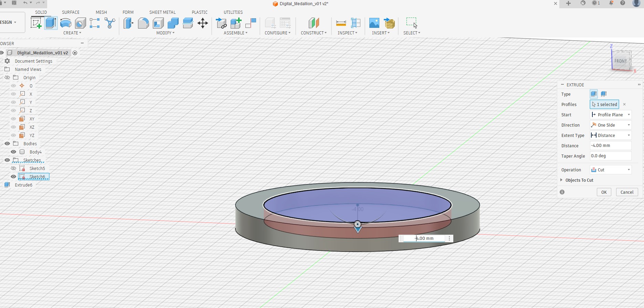Cancel the Extrude dialog
Screen dimensions: 644x308
(626, 192)
